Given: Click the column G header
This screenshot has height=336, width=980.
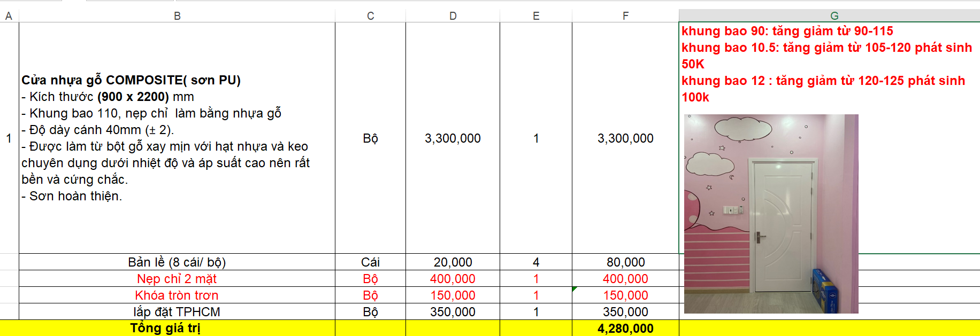Looking at the screenshot, I should [834, 16].
